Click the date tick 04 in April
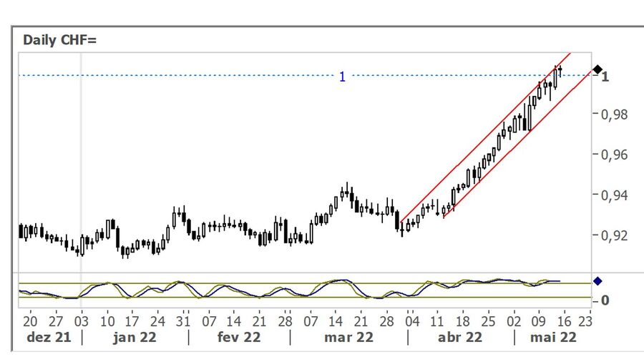Image resolution: width=644 pixels, height=362 pixels. [412, 321]
